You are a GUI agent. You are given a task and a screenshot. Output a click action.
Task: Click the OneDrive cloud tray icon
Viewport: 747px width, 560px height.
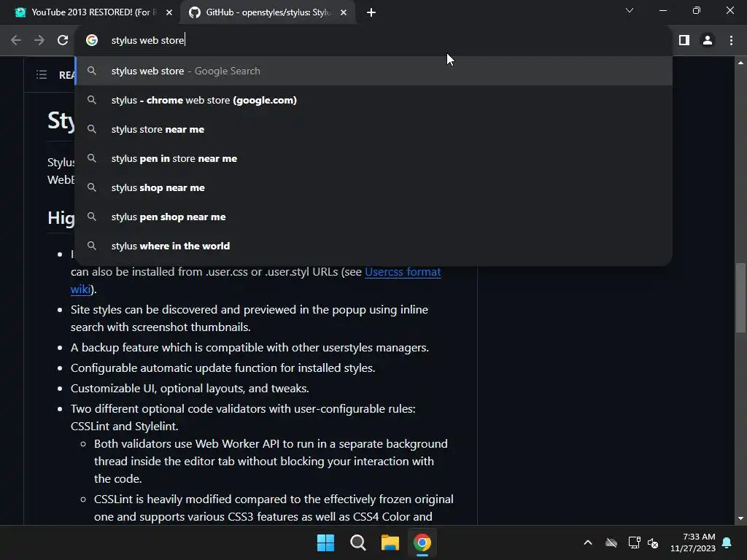[x=611, y=542]
